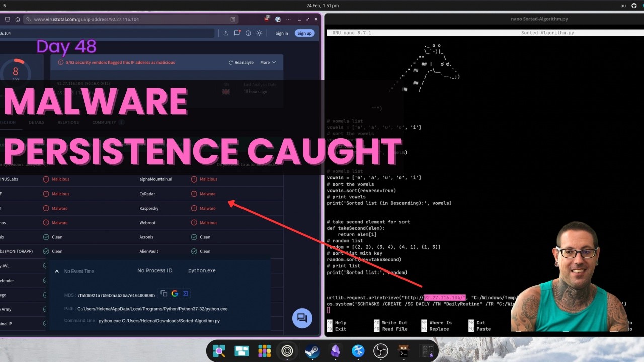Launch Obsidian purple crystal dock icon
Viewport: 644px width, 362px height.
[335, 351]
